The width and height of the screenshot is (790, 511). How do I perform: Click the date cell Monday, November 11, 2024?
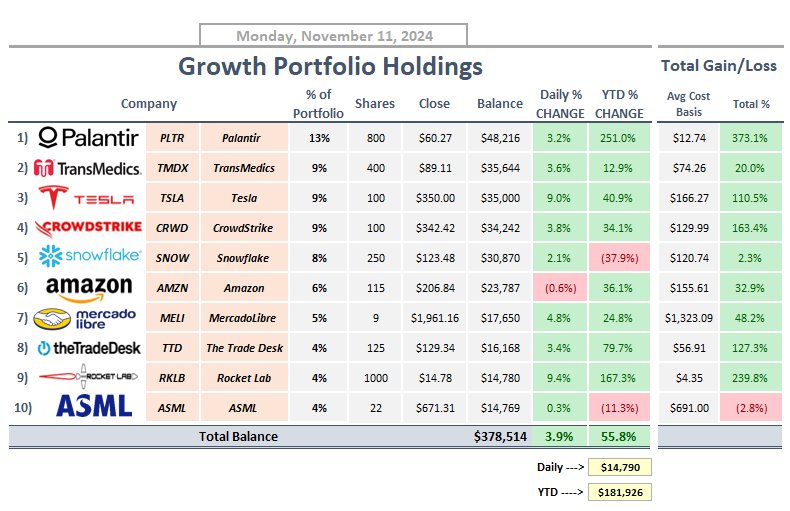[x=333, y=36]
